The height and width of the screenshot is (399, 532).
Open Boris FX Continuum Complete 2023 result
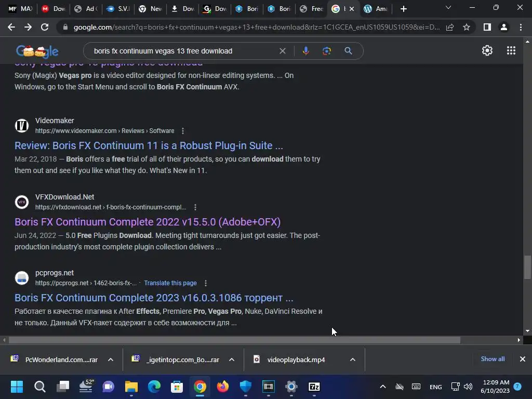point(154,298)
